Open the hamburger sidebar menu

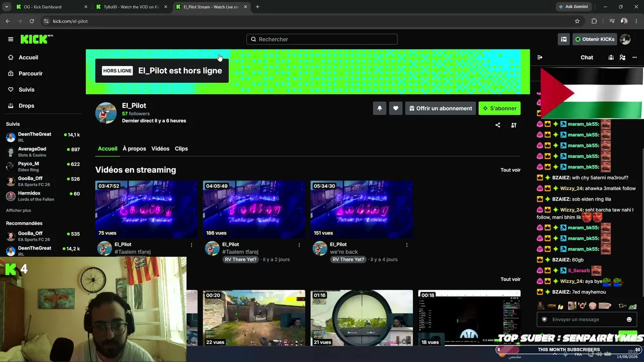pos(11,39)
